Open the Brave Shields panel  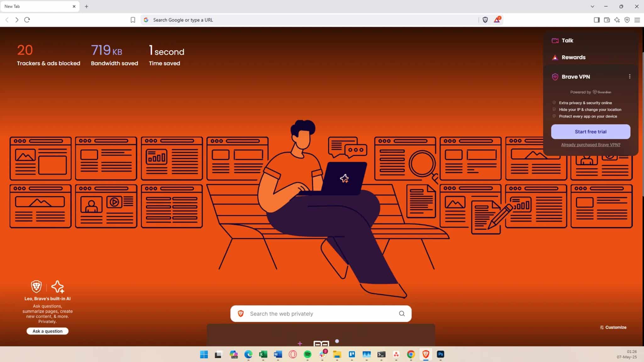point(485,20)
